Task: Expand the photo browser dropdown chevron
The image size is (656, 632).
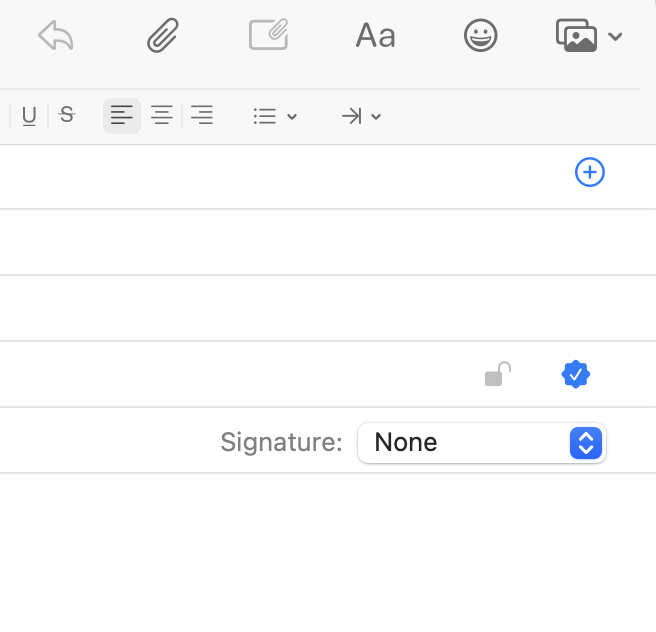Action: [x=615, y=36]
